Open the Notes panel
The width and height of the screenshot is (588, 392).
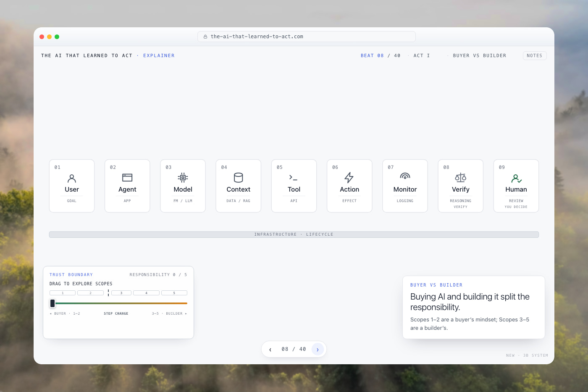click(x=535, y=55)
